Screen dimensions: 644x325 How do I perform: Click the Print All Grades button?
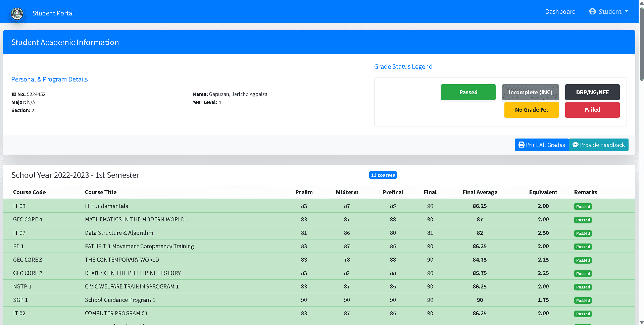(542, 145)
